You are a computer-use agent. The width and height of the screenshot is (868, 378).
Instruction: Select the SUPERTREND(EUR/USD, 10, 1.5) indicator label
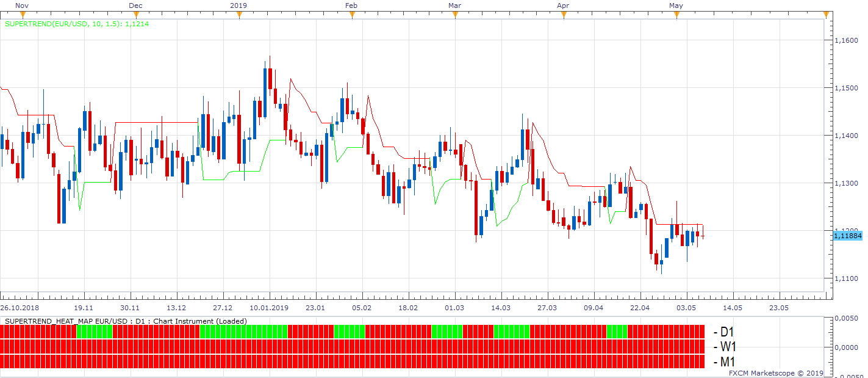(77, 24)
